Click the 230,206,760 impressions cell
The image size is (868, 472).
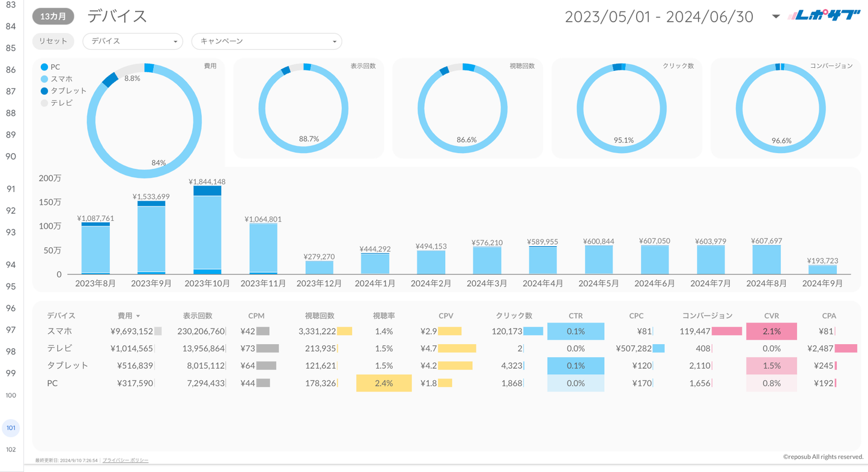[x=201, y=331]
